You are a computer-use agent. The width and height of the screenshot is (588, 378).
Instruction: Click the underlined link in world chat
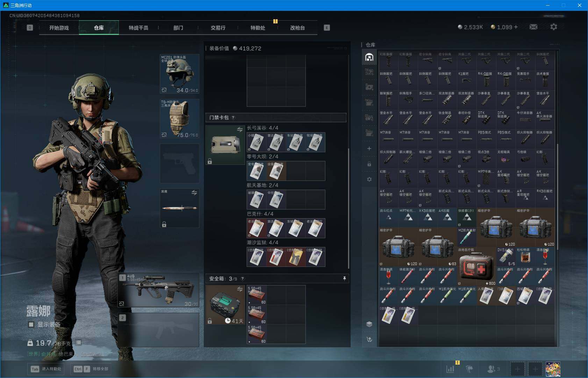[92, 354]
